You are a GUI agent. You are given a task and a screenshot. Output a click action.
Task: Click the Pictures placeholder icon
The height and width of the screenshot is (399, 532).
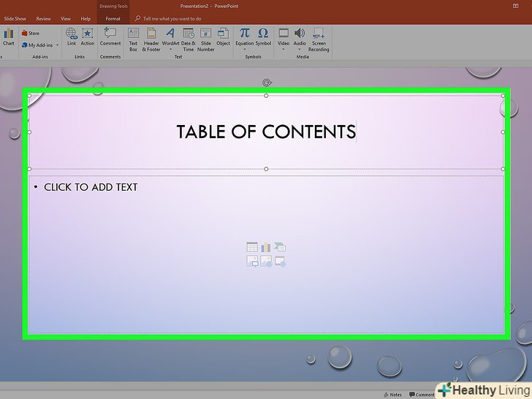(252, 262)
